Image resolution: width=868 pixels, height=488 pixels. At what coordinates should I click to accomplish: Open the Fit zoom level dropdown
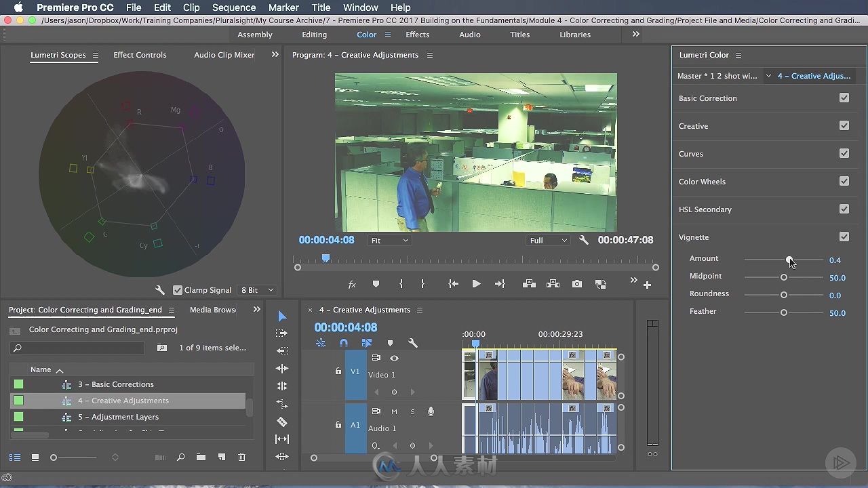tap(389, 240)
